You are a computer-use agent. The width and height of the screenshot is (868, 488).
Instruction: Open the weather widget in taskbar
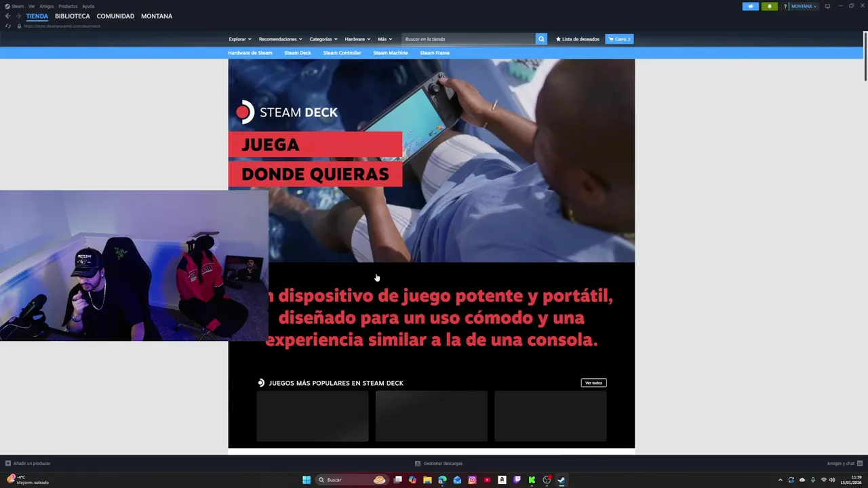tap(28, 480)
